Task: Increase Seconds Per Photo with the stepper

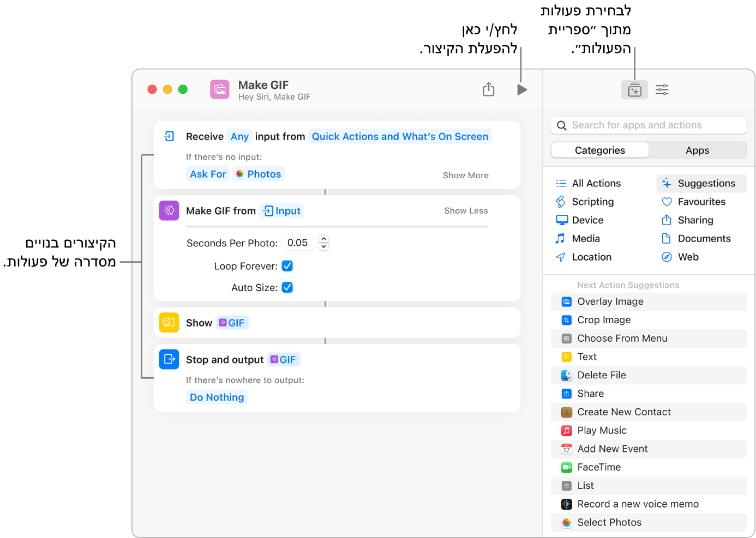Action: (x=323, y=239)
